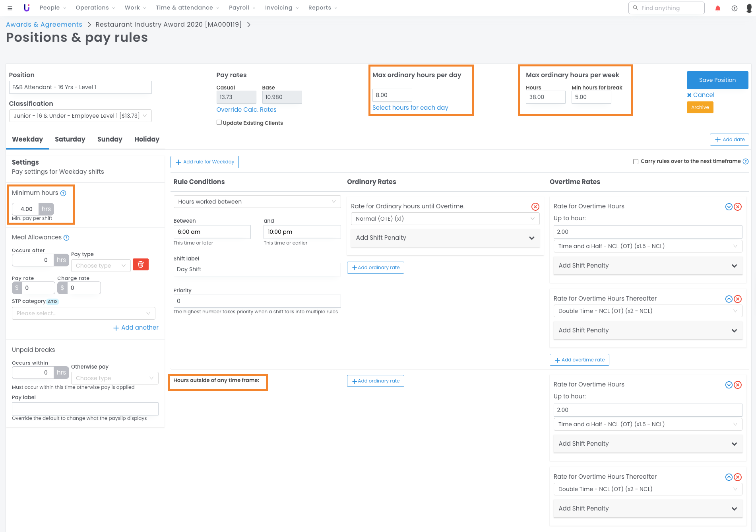Open the Payroll menu
The width and height of the screenshot is (756, 532).
pyautogui.click(x=242, y=8)
